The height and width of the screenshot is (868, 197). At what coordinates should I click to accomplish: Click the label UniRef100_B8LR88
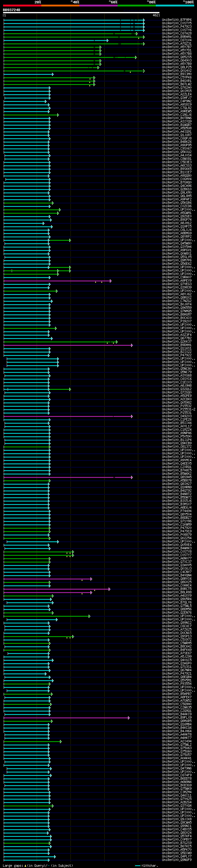coord(177,592)
